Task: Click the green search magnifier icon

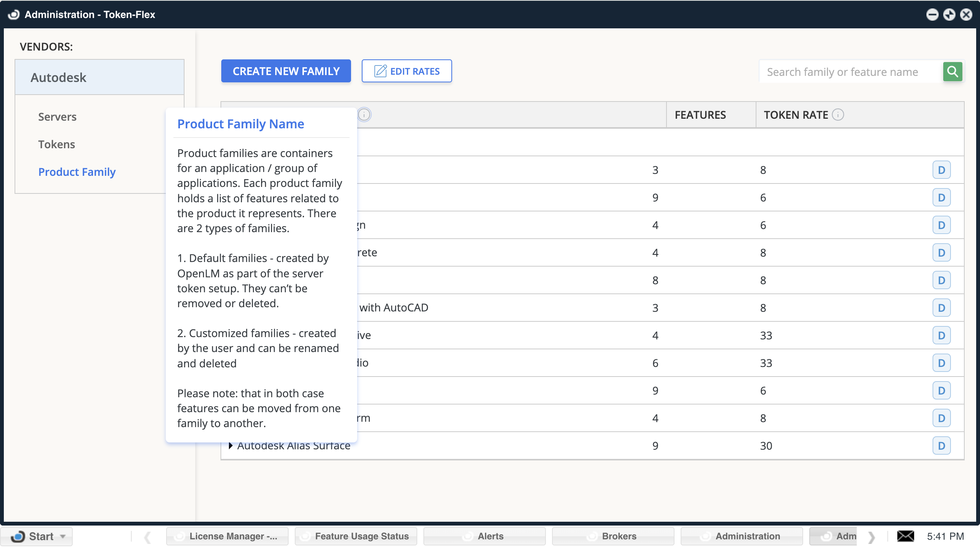Action: click(952, 71)
